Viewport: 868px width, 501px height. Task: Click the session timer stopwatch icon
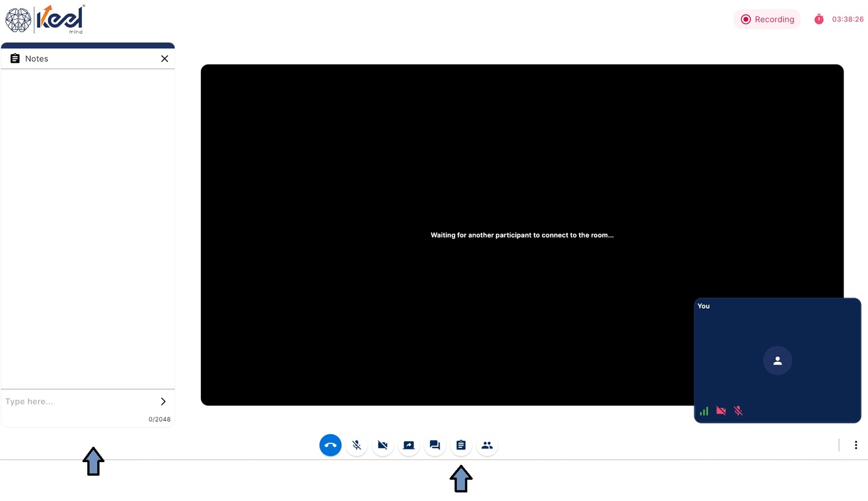[819, 19]
